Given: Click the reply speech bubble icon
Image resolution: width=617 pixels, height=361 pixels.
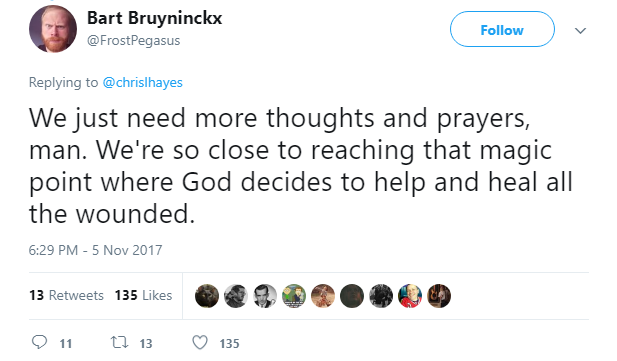Looking at the screenshot, I should click(39, 342).
